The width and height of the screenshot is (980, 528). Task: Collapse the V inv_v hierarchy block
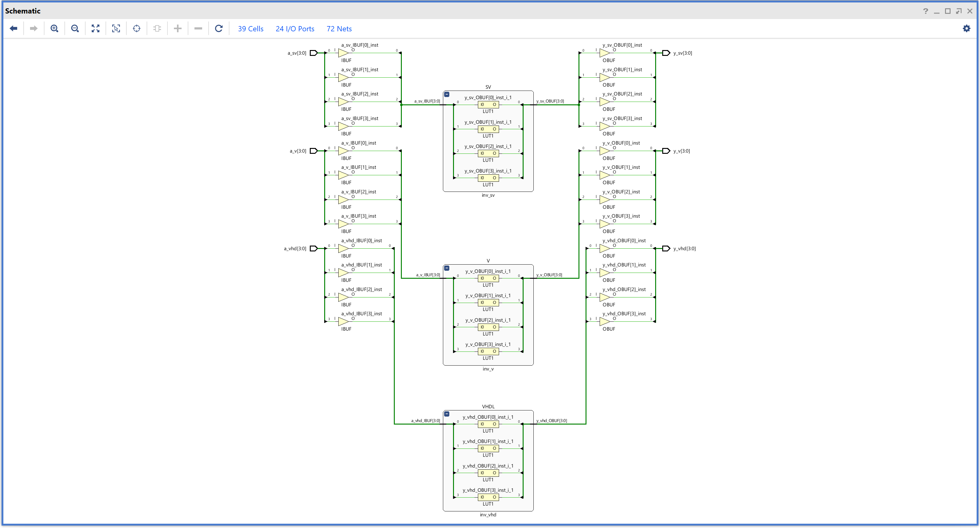point(447,268)
